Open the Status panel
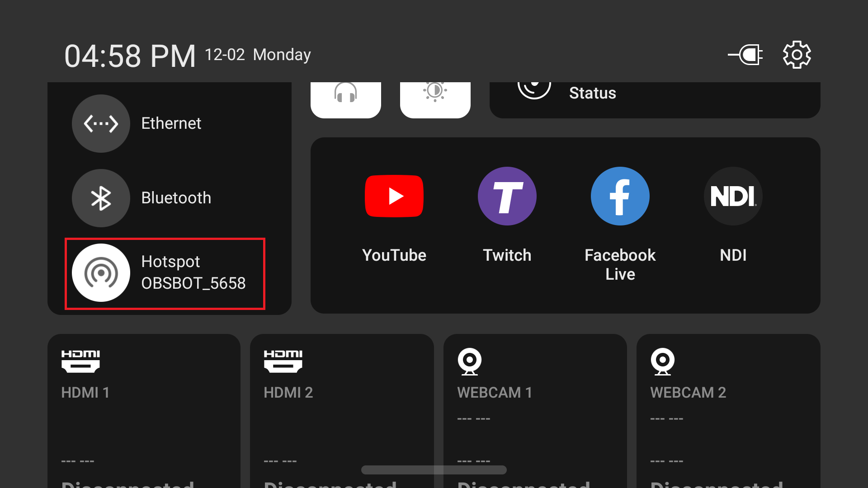This screenshot has width=868, height=488. [655, 100]
